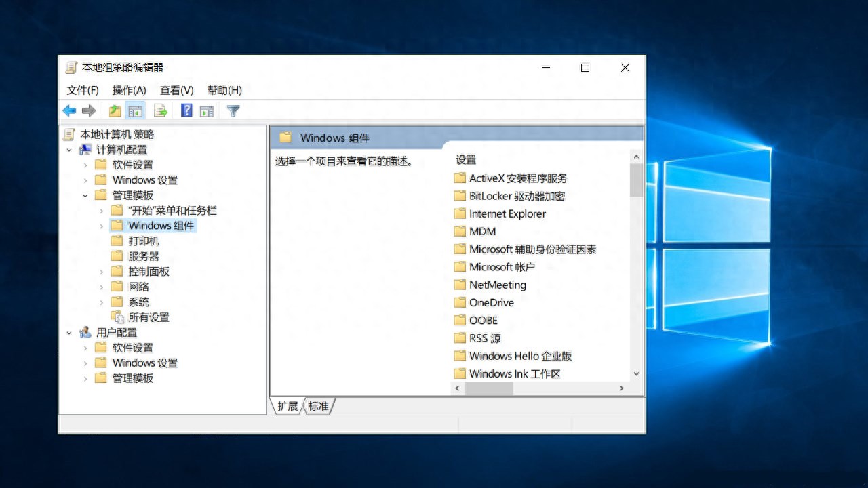868x488 pixels.
Task: Click the 本地计算机 策略 root icon
Action: coord(70,134)
